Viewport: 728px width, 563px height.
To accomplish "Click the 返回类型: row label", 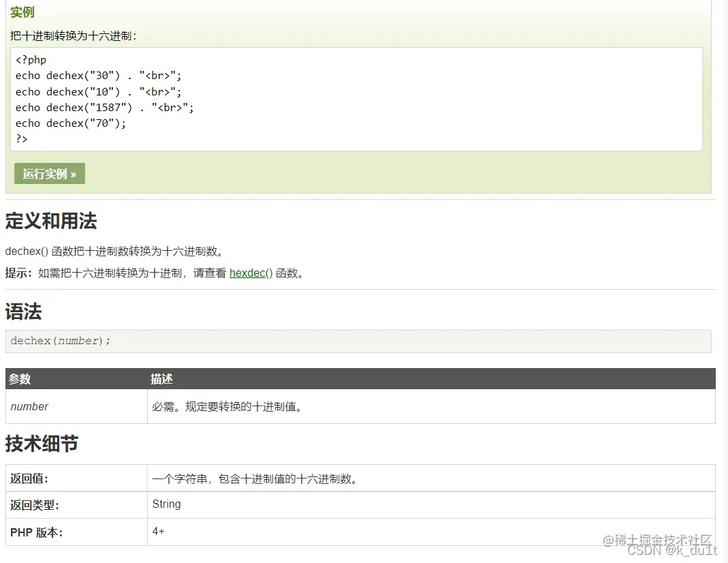I will coord(35,505).
